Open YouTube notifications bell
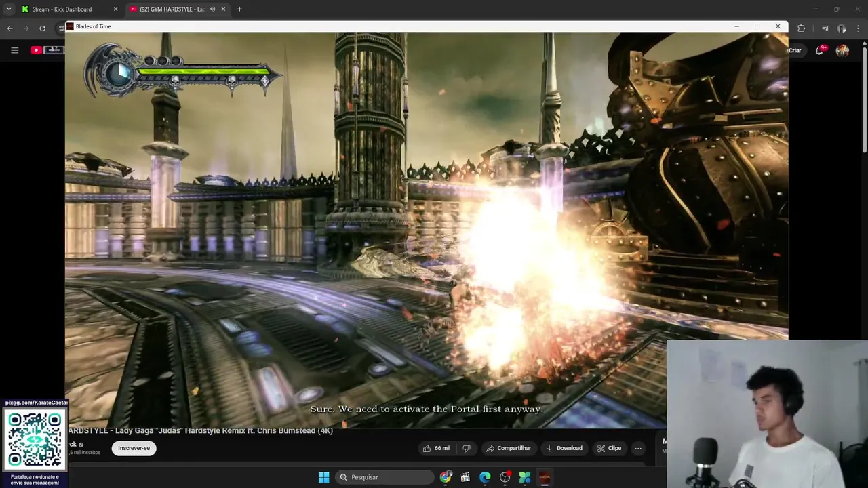 pyautogui.click(x=819, y=50)
